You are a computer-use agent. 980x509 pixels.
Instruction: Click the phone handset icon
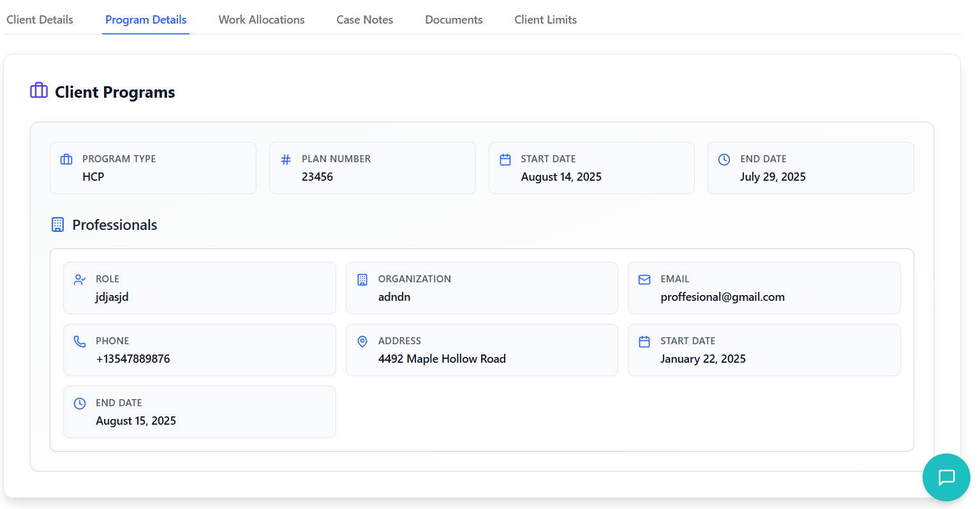80,342
